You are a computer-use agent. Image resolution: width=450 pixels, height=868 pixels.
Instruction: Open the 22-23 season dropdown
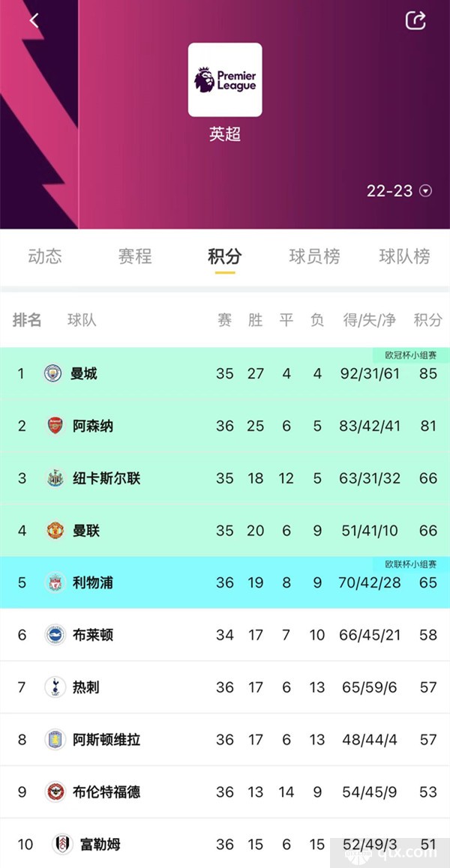399,191
